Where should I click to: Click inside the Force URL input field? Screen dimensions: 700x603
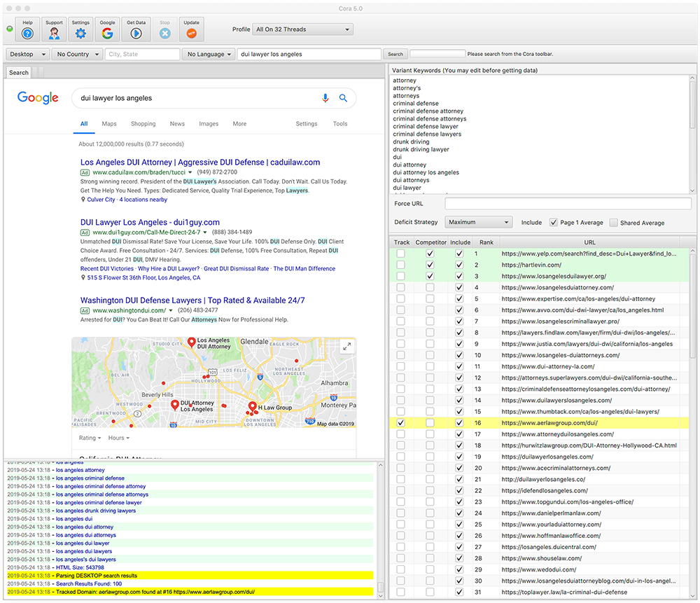click(567, 204)
